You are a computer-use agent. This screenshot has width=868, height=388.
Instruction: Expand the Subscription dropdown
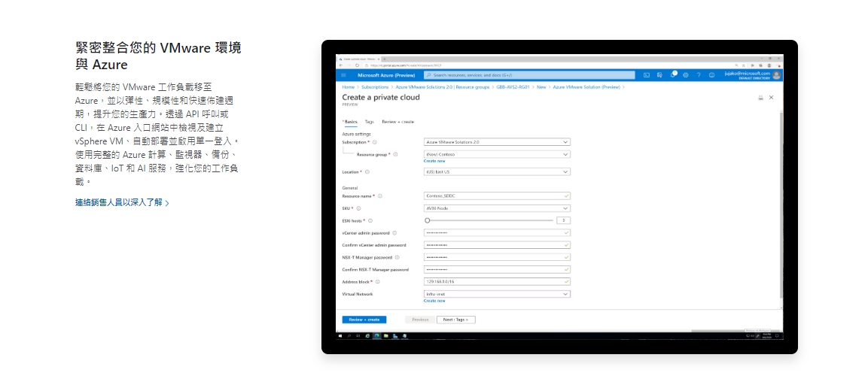coord(497,141)
